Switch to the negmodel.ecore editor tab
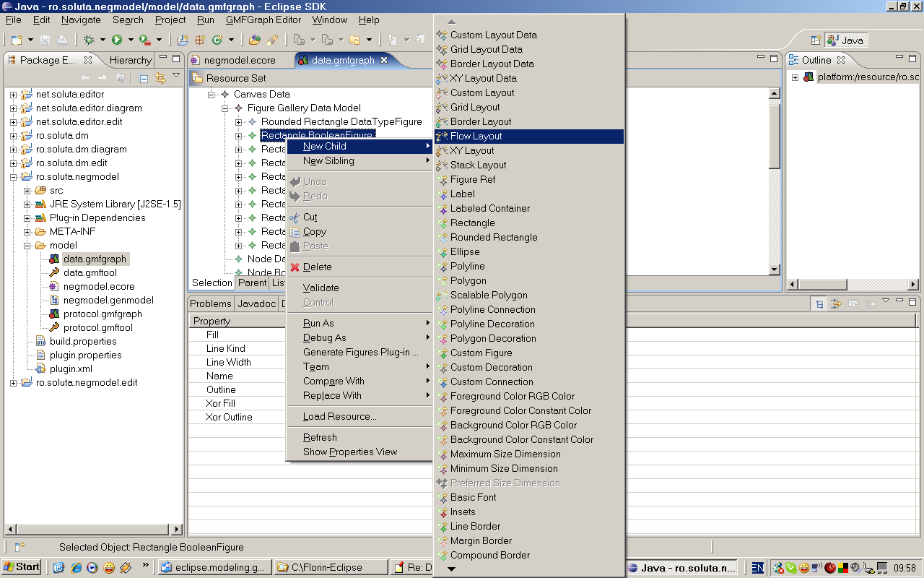924x578 pixels. 240,60
